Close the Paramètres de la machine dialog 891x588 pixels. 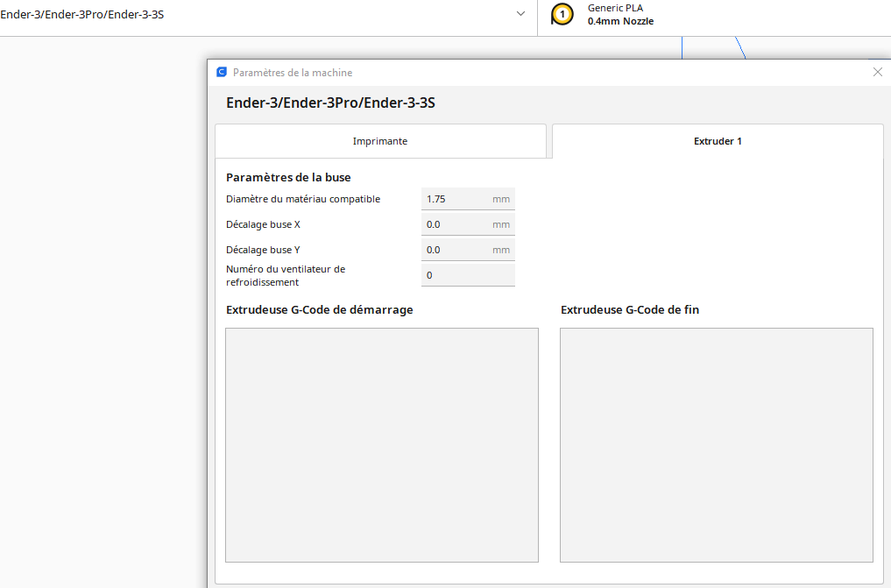click(x=877, y=72)
